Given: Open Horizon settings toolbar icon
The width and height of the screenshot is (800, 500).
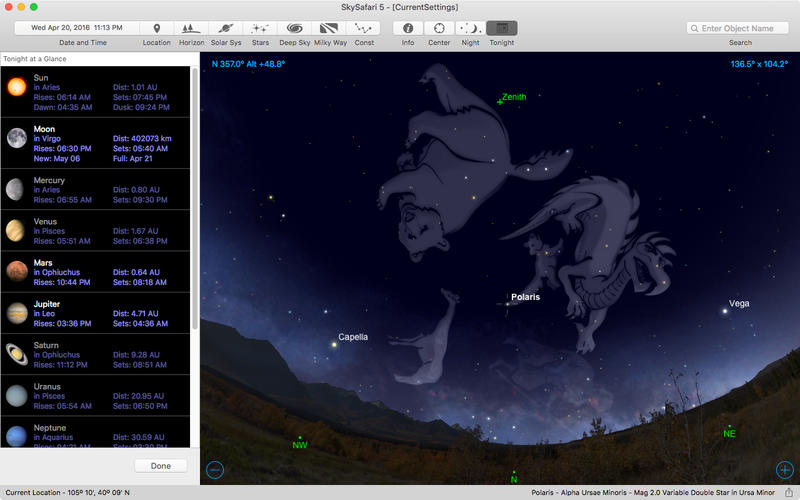Looking at the screenshot, I should 191,28.
